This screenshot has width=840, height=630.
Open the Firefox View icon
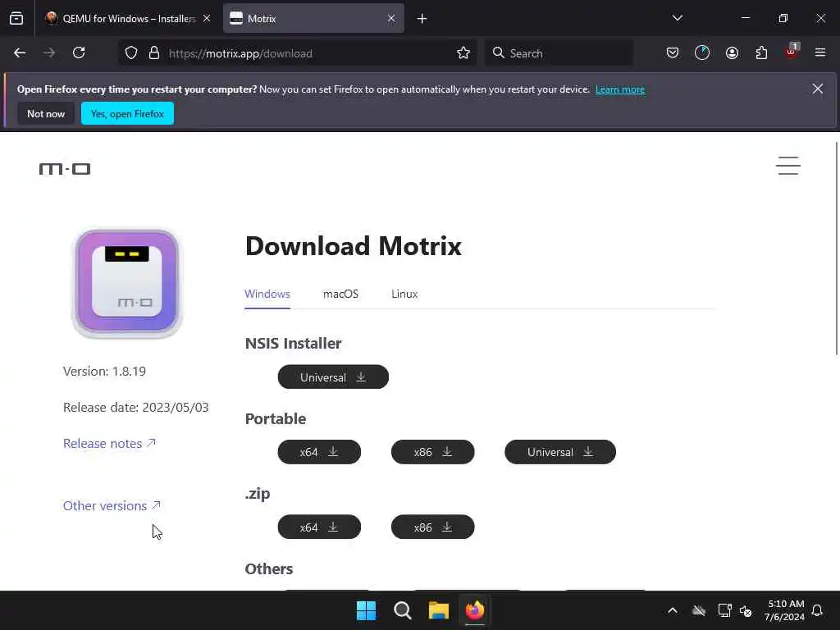[x=16, y=19]
